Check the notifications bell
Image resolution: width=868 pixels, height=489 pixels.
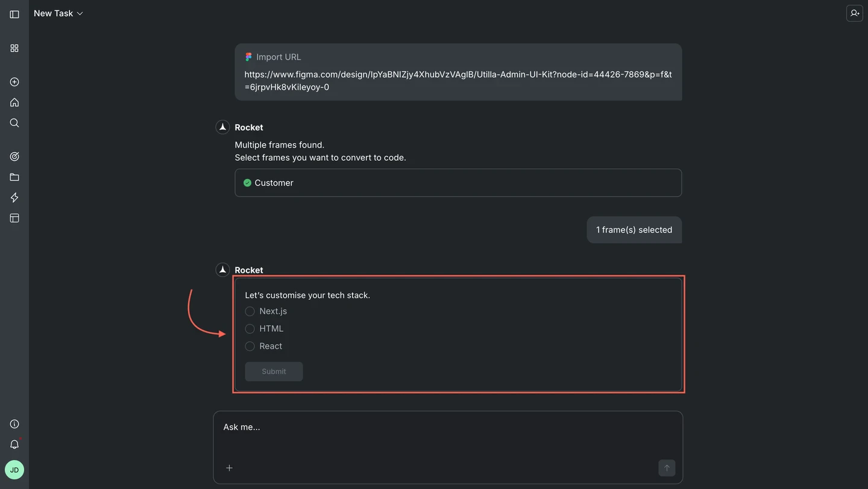click(x=14, y=444)
